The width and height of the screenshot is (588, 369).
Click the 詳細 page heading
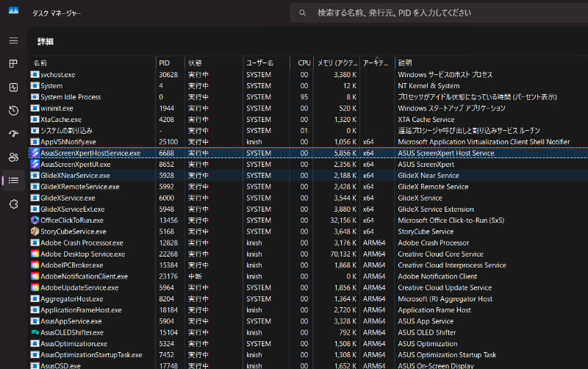46,42
